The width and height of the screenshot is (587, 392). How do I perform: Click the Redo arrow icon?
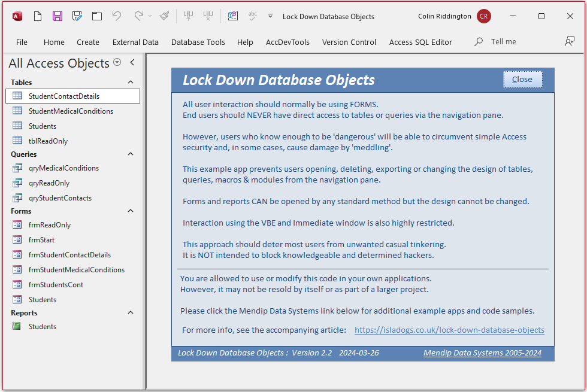click(138, 16)
